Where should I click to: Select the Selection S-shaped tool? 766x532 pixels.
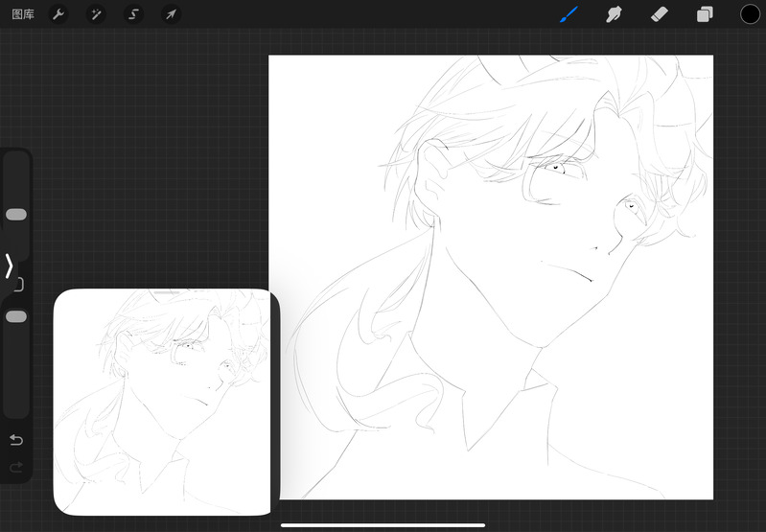click(x=133, y=14)
